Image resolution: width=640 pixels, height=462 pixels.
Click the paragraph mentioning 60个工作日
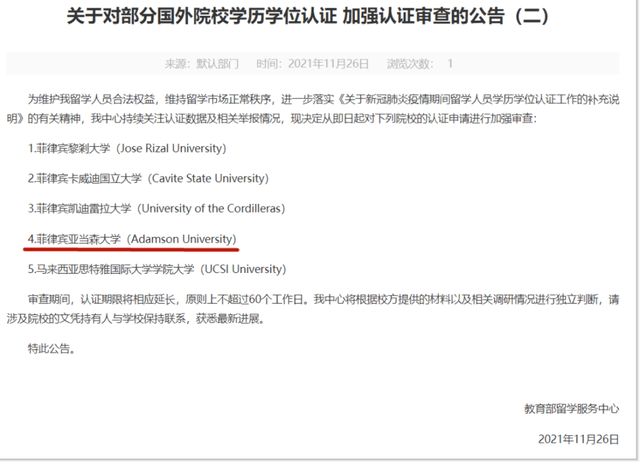(x=313, y=309)
